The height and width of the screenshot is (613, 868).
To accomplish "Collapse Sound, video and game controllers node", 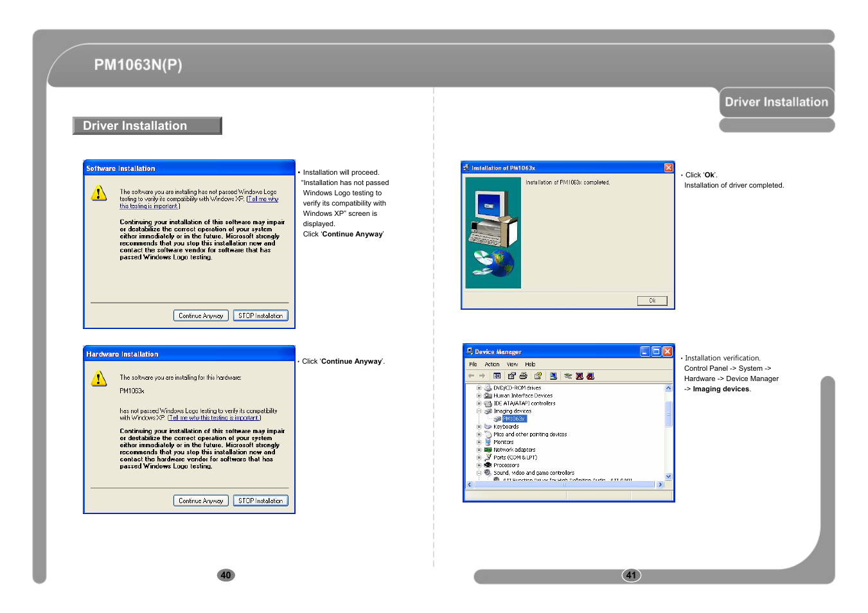I will pos(479,473).
